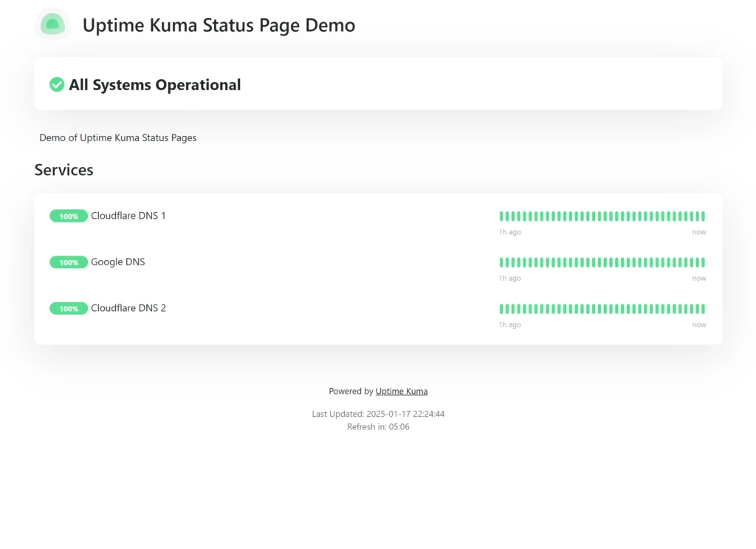This screenshot has height=549, width=756.
Task: Select the Cloudflare DNS 1 service name
Action: [x=128, y=216]
